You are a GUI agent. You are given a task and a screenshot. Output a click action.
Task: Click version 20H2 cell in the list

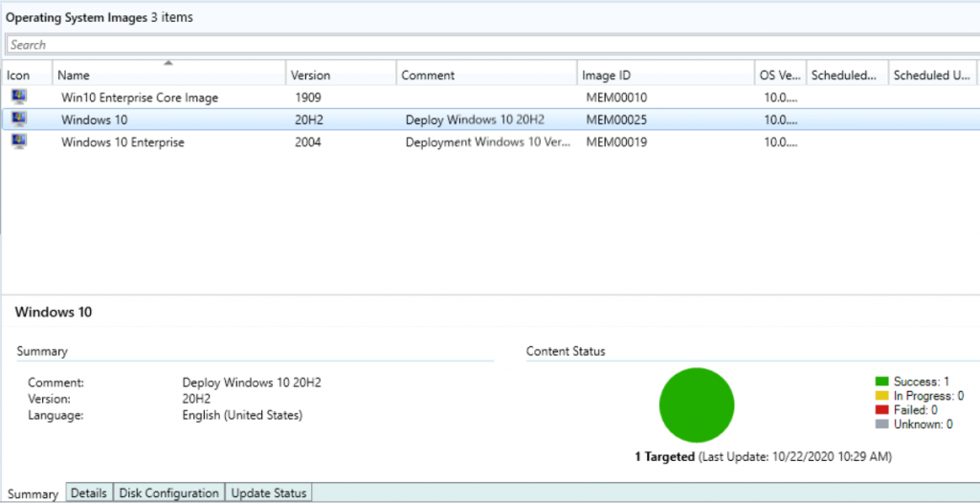tap(309, 120)
